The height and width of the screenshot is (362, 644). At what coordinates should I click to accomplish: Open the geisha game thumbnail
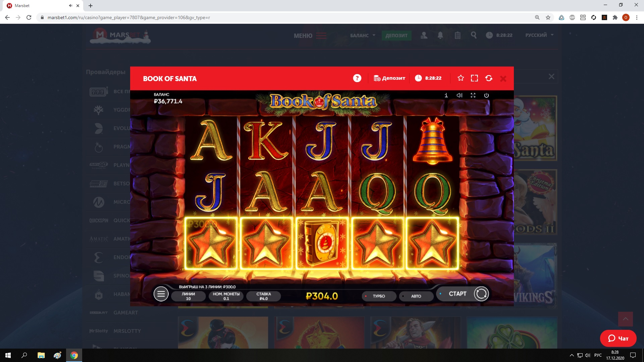(223, 333)
